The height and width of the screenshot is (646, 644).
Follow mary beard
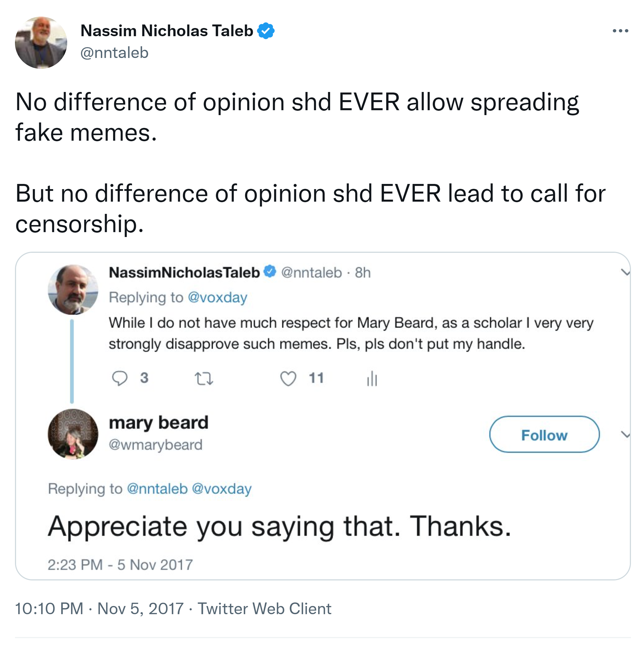544,435
